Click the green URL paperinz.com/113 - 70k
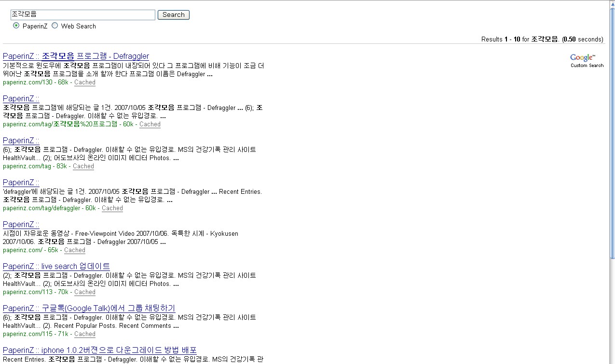The image size is (615, 364). coord(36,292)
